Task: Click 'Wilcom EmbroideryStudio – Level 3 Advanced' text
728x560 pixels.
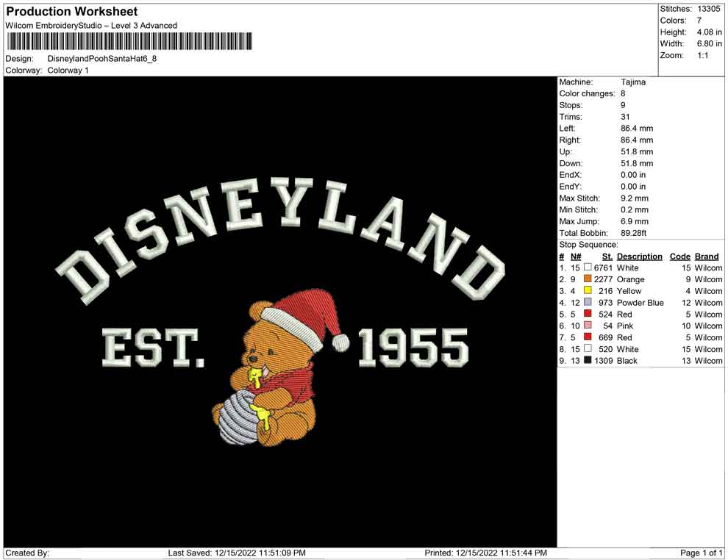Action: 91,26
